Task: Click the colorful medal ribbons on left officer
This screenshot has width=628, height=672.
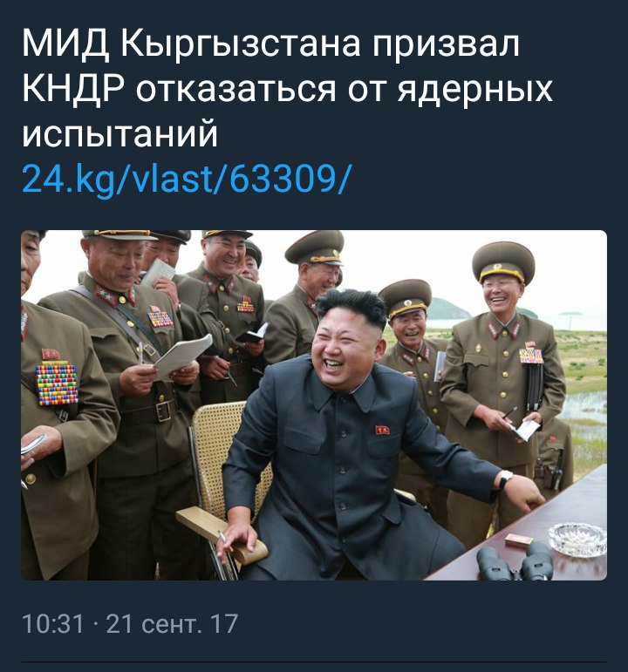Action: tap(57, 383)
